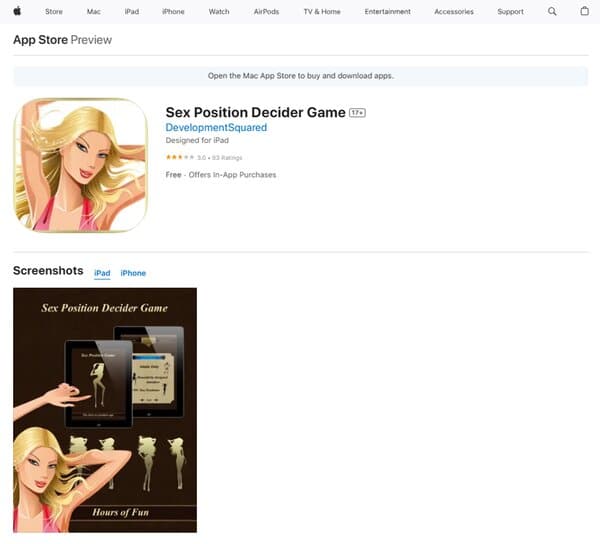Open the search magnifier icon
Screen dimensions: 600x544
(x=552, y=11)
